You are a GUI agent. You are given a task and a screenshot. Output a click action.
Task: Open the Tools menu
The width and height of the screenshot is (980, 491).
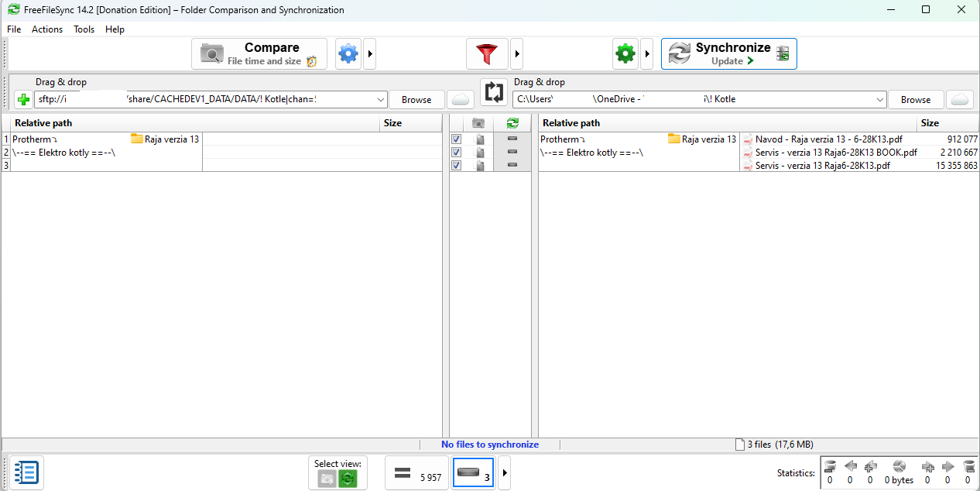tap(84, 29)
